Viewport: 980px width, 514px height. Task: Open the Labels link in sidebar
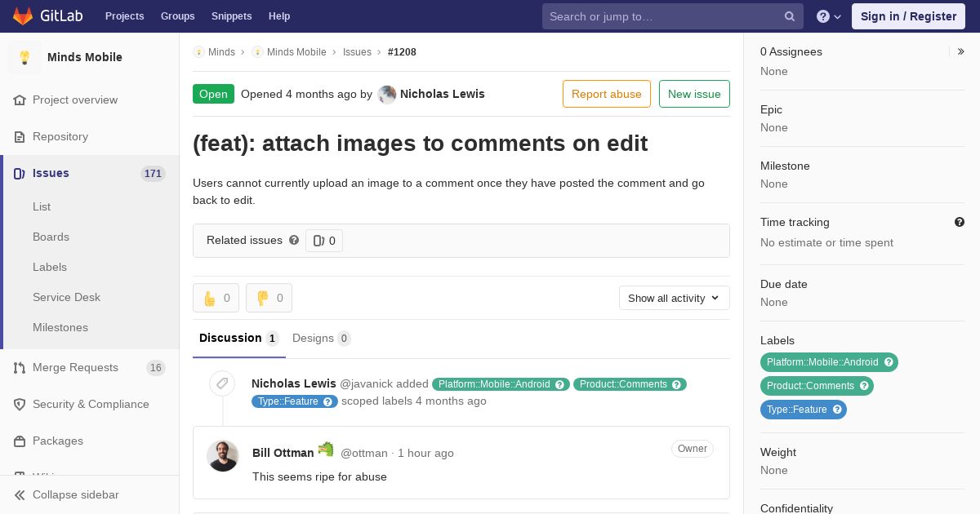pos(50,267)
